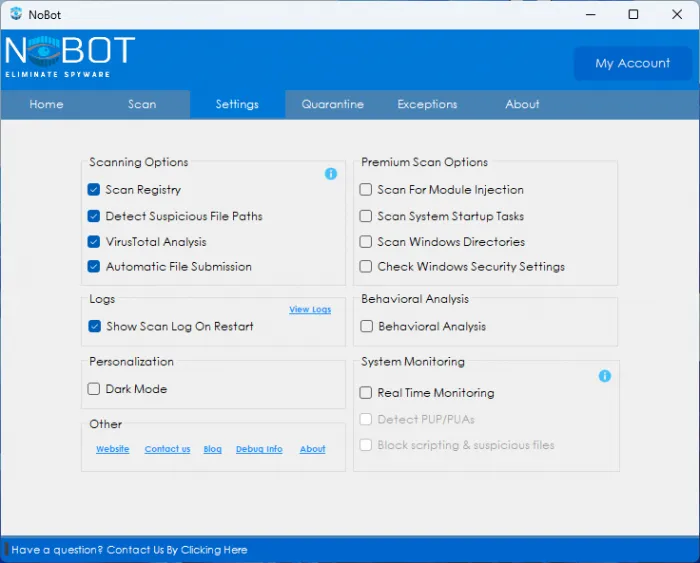Click the NoBot title bar app icon

(16, 14)
